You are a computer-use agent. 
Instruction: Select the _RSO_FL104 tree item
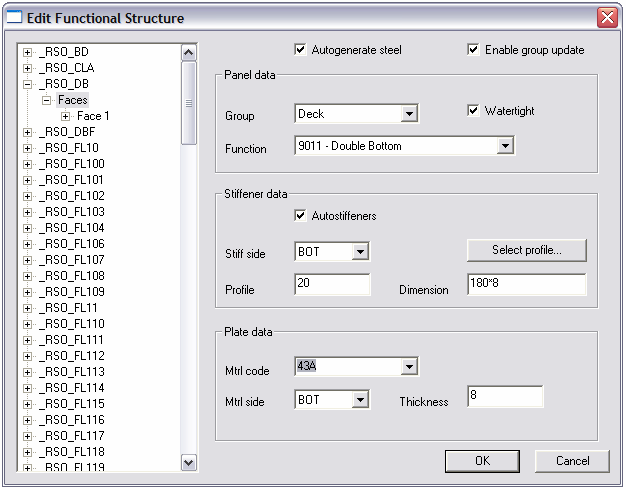tap(72, 228)
